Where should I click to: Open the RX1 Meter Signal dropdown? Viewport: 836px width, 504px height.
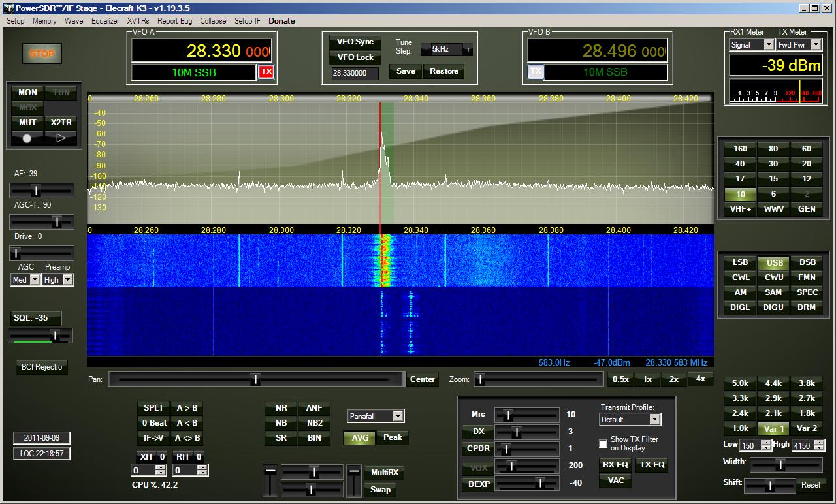[769, 45]
